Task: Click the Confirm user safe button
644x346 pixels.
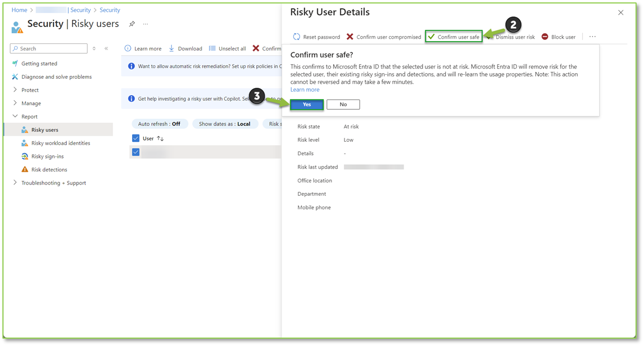Action: [x=453, y=37]
